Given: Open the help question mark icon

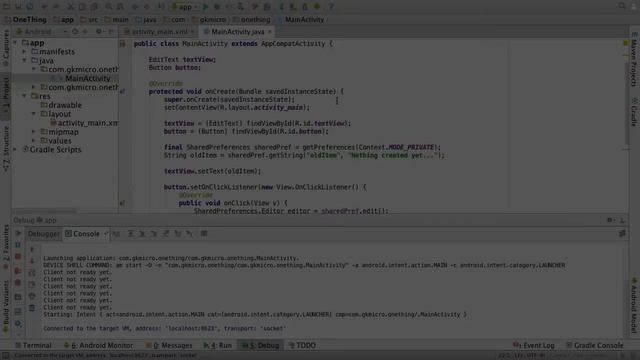Looking at the screenshot, I should 331,7.
